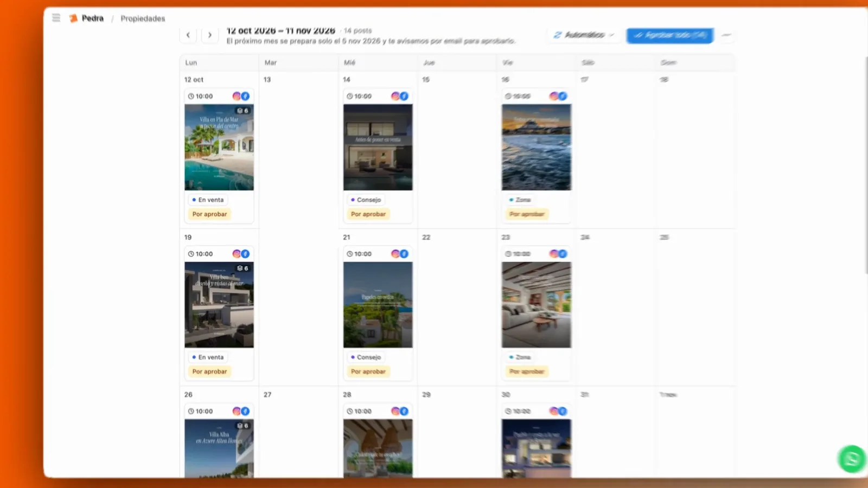868x488 pixels.
Task: Click Facebook icon on Oct 28 post
Action: click(404, 411)
